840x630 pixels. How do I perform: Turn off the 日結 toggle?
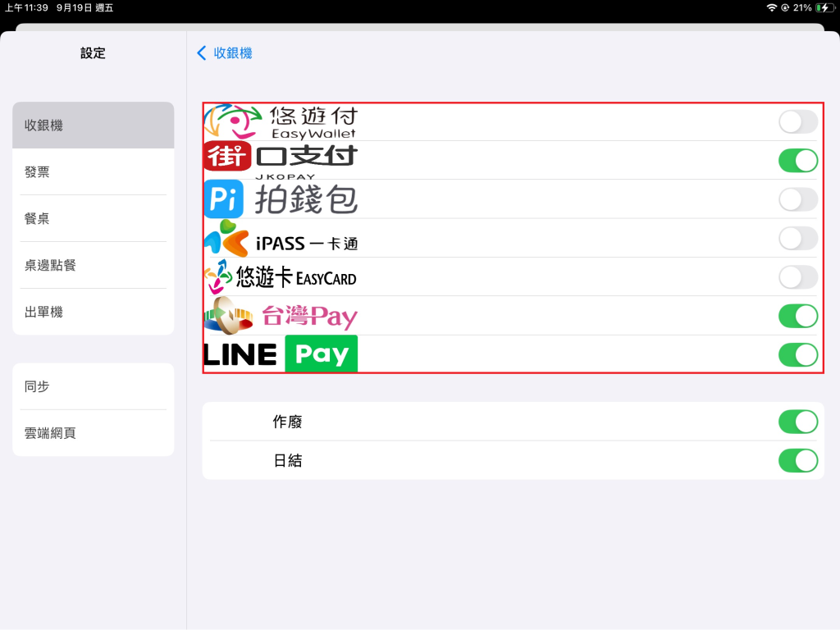tap(797, 460)
